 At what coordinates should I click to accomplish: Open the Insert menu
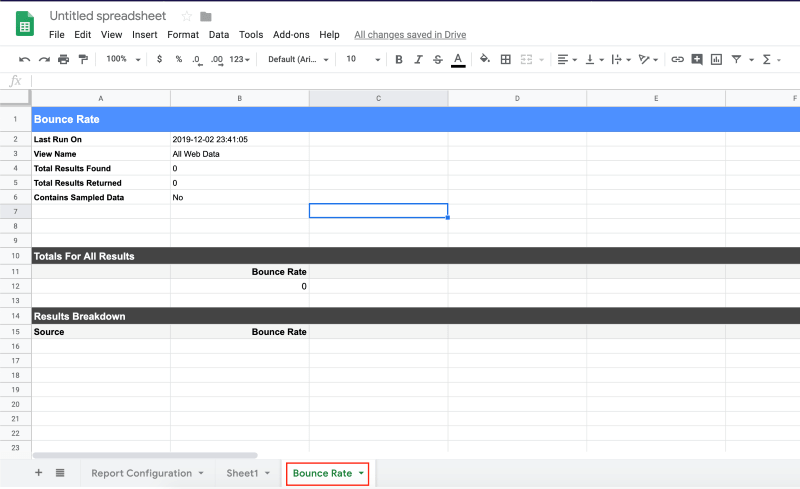(x=144, y=35)
